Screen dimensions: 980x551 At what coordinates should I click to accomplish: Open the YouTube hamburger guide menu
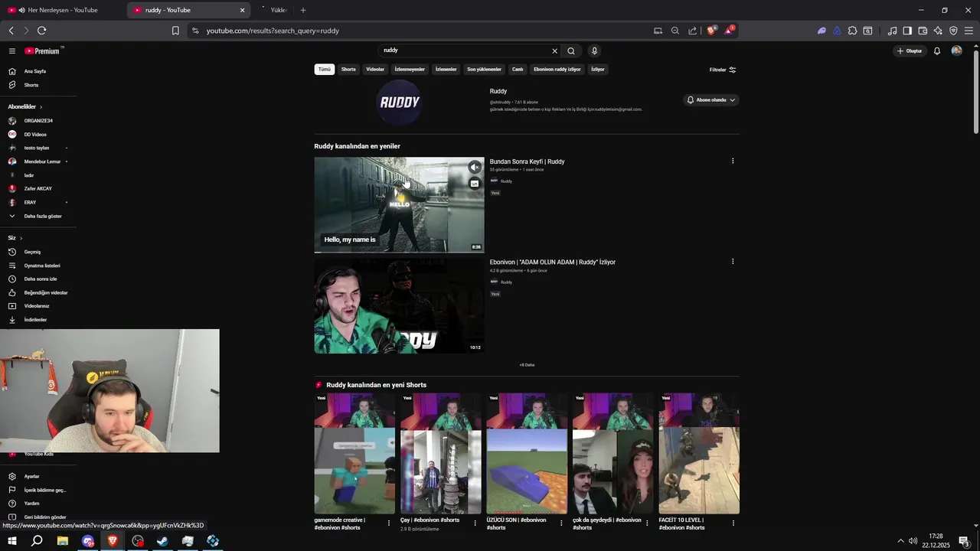pos(12,51)
